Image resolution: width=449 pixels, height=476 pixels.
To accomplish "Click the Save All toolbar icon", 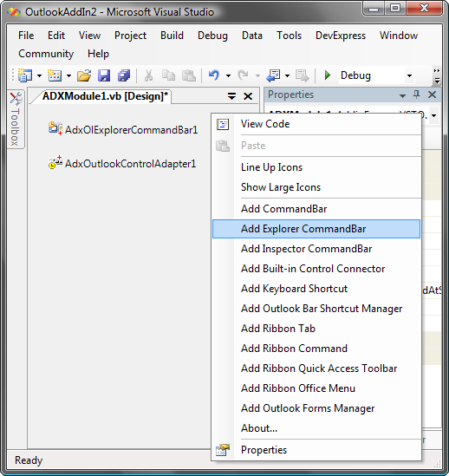I will coord(124,75).
